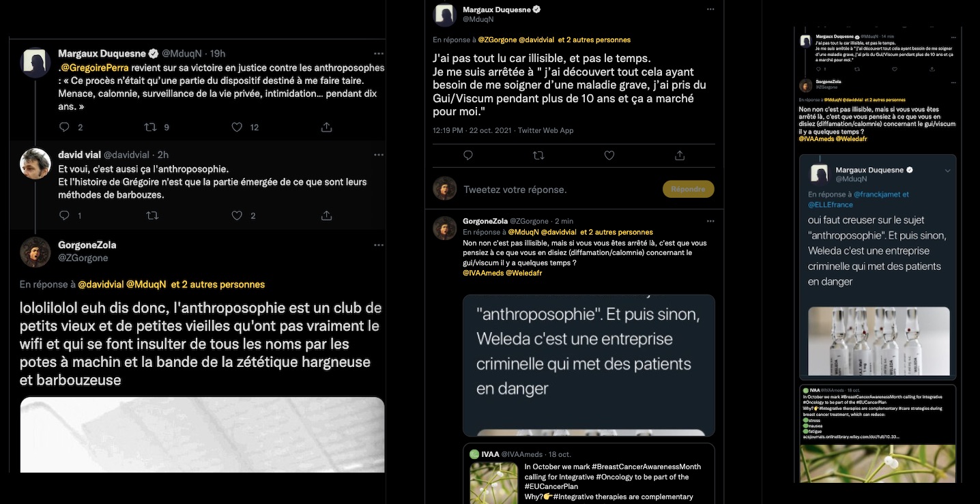Open the IVAA mistletoe image thumbnail

pyautogui.click(x=493, y=483)
